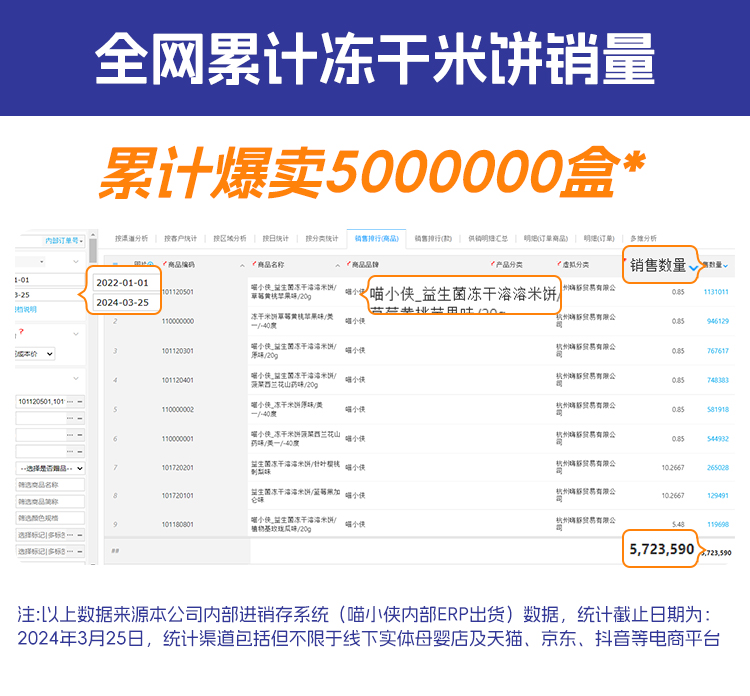Open the 内部订单号 dropdown
The height and width of the screenshot is (696, 750).
pyautogui.click(x=64, y=241)
